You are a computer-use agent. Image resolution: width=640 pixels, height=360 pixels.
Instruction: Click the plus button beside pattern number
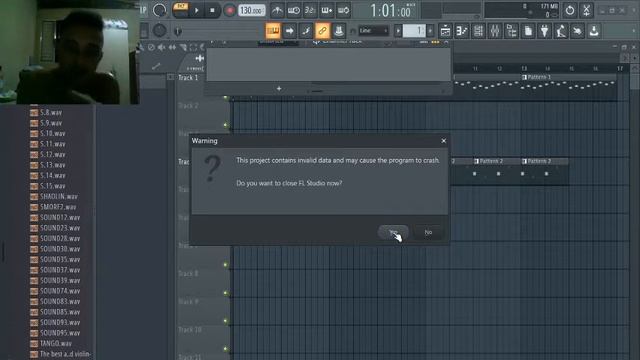coord(430,31)
